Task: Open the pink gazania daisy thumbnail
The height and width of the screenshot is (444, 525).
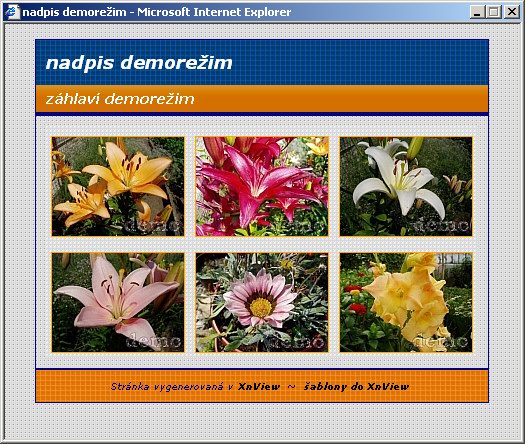Action: 262,302
